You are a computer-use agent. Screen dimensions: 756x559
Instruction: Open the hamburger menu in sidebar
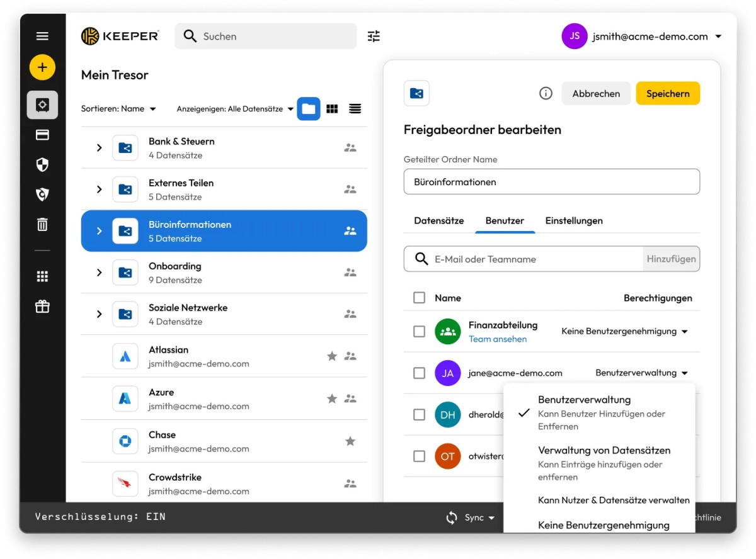(42, 36)
